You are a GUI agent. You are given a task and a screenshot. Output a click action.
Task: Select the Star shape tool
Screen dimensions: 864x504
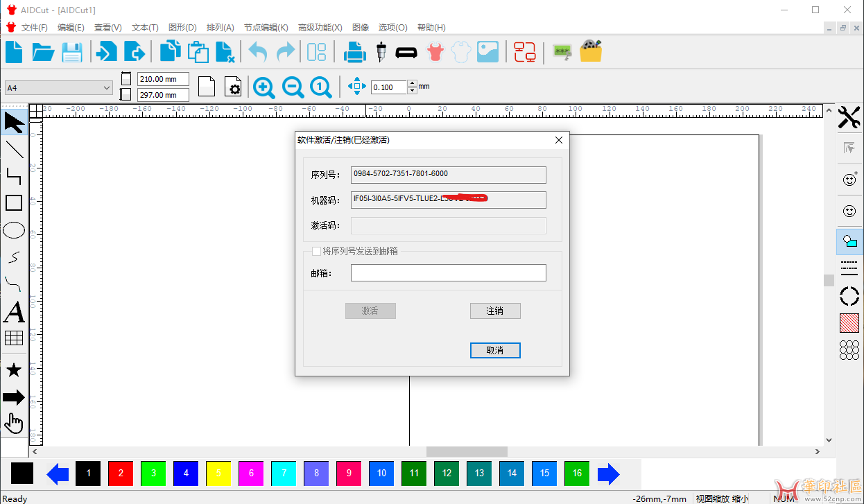pos(14,370)
